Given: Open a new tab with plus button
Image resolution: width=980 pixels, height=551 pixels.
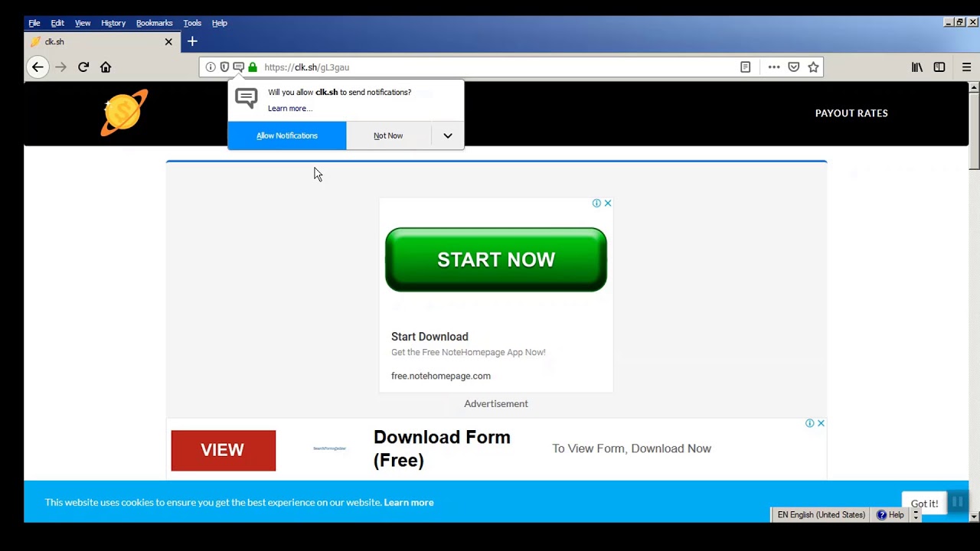Looking at the screenshot, I should pos(192,41).
